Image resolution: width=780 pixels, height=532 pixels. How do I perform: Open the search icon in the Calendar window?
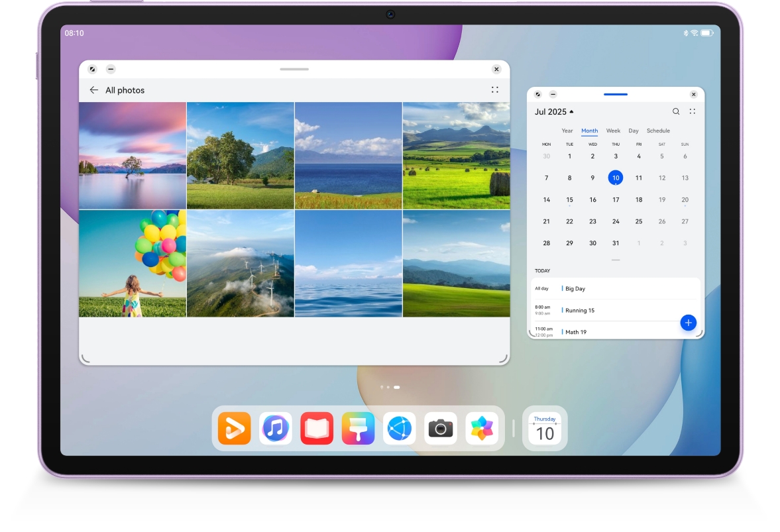pos(675,111)
